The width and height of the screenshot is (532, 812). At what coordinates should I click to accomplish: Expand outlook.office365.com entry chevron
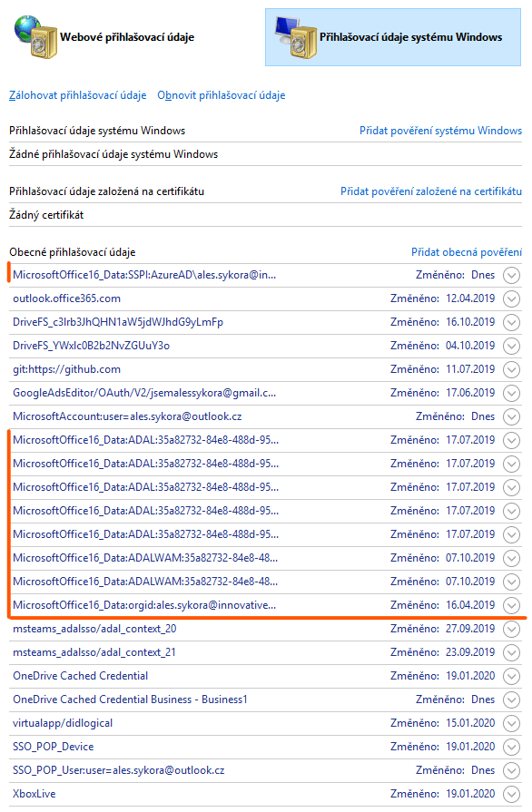coord(511,298)
